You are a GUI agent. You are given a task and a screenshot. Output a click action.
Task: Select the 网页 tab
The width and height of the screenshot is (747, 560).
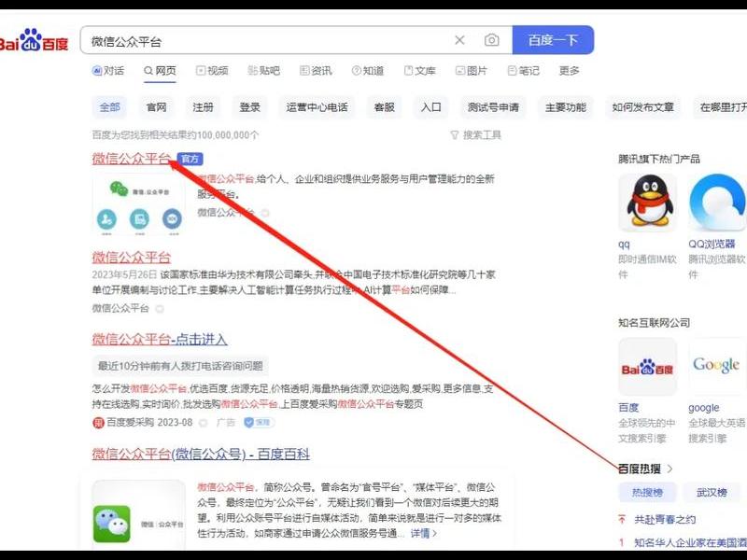[x=160, y=71]
